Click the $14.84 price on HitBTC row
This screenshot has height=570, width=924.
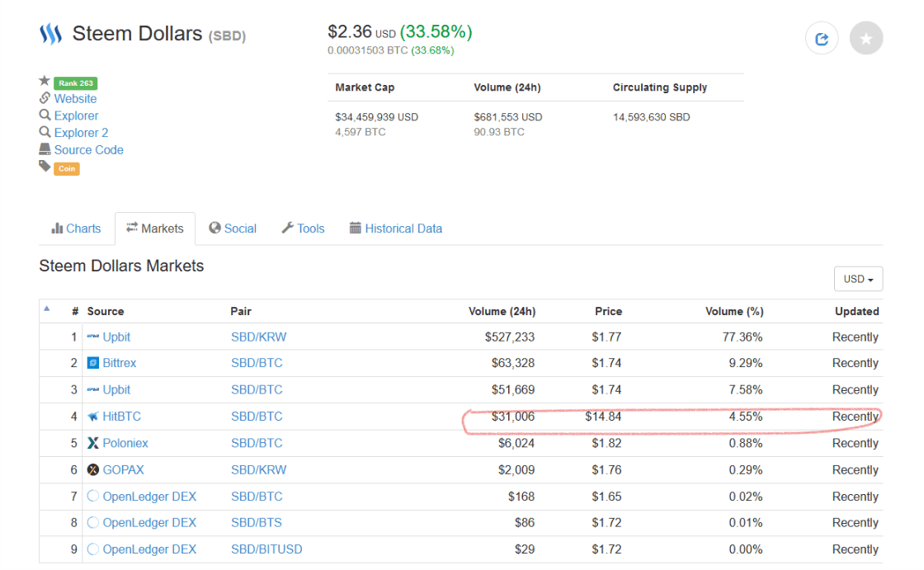pyautogui.click(x=603, y=416)
